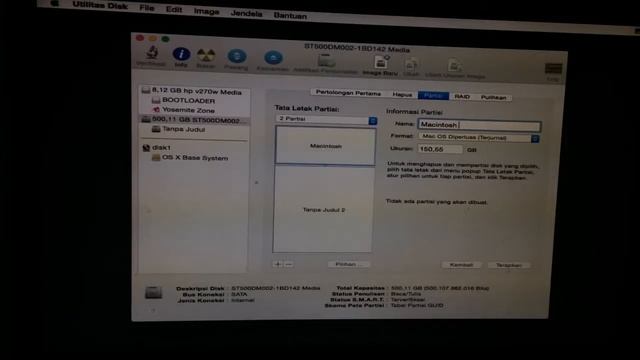Open the Format dropdown

(x=479, y=138)
